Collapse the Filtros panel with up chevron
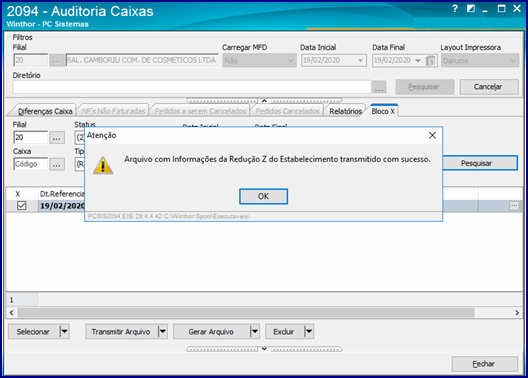528x378 pixels. tap(264, 101)
